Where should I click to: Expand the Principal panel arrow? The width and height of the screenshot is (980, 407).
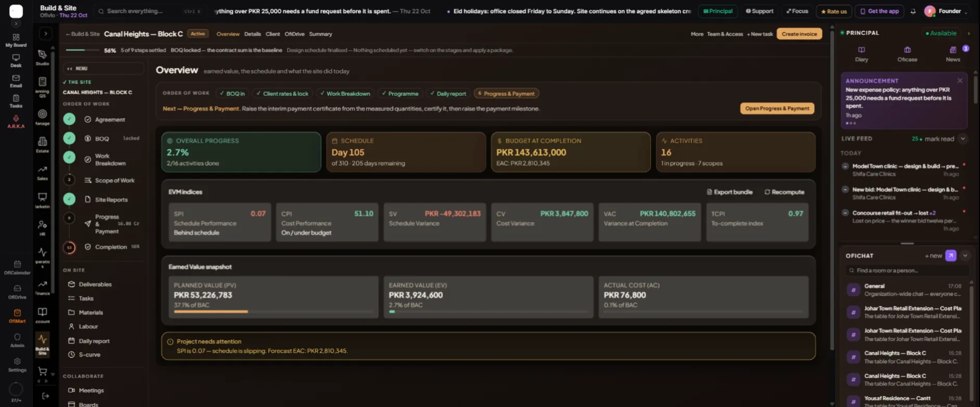coord(969,33)
